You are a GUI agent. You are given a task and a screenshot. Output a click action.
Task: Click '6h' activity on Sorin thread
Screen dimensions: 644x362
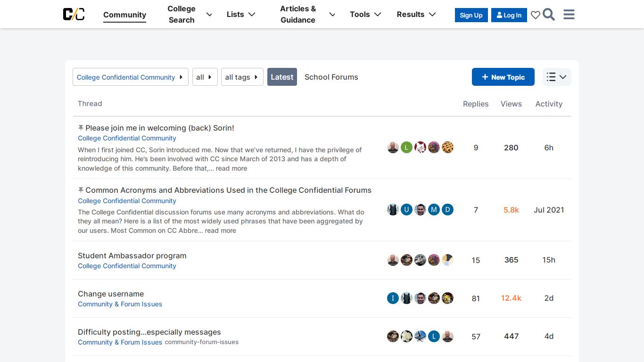click(x=549, y=148)
